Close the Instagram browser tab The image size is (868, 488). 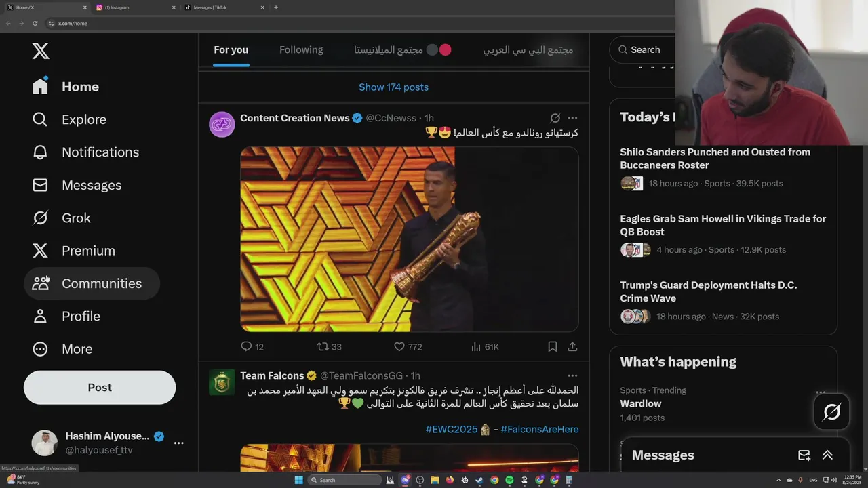click(173, 7)
